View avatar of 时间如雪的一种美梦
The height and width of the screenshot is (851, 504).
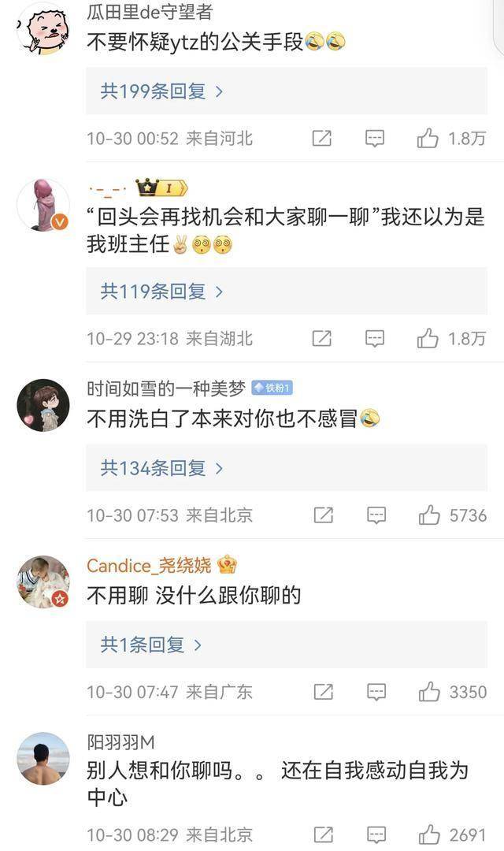pos(43,405)
